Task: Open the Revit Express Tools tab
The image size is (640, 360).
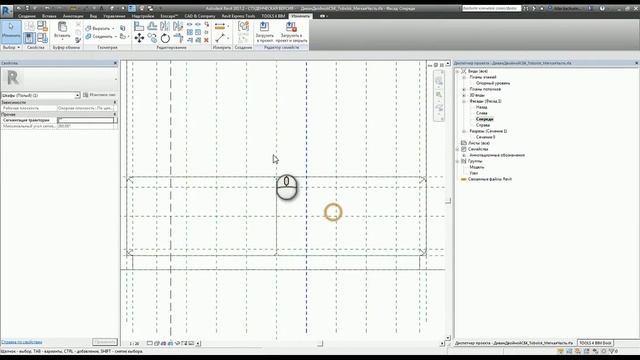Action: point(238,16)
